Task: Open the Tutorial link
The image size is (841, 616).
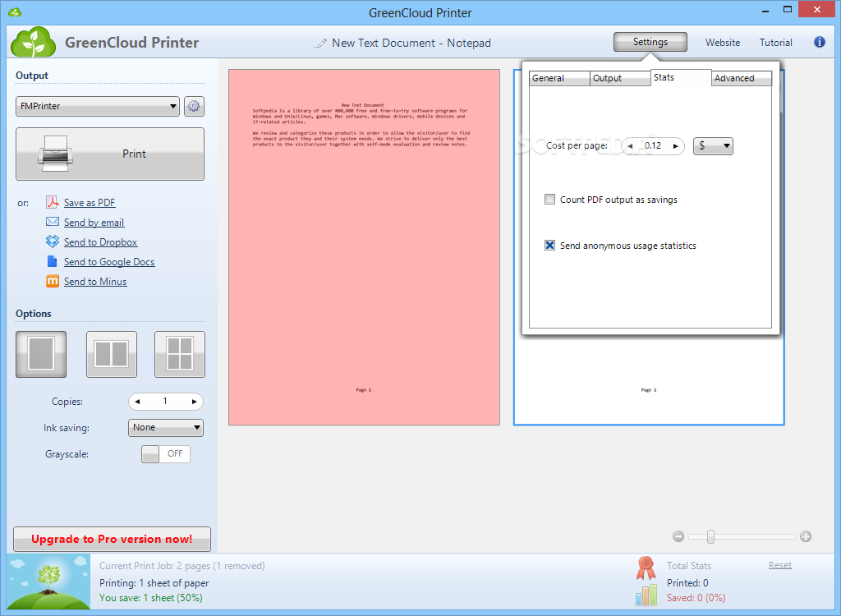Action: click(775, 43)
